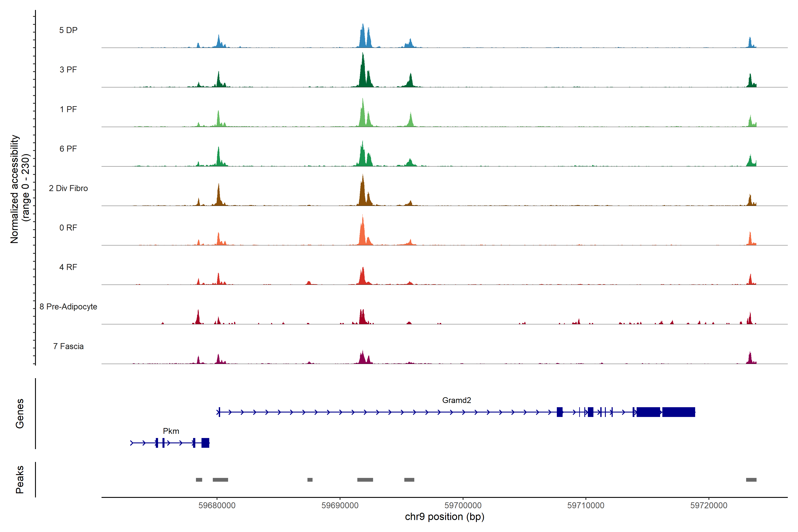Click the Pkm gene name label

[x=171, y=431]
